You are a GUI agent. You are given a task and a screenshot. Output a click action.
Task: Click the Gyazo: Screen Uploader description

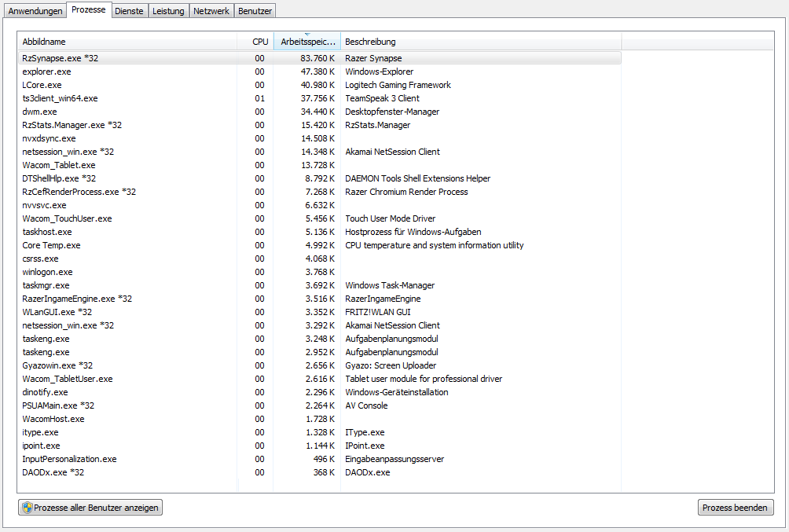391,365
